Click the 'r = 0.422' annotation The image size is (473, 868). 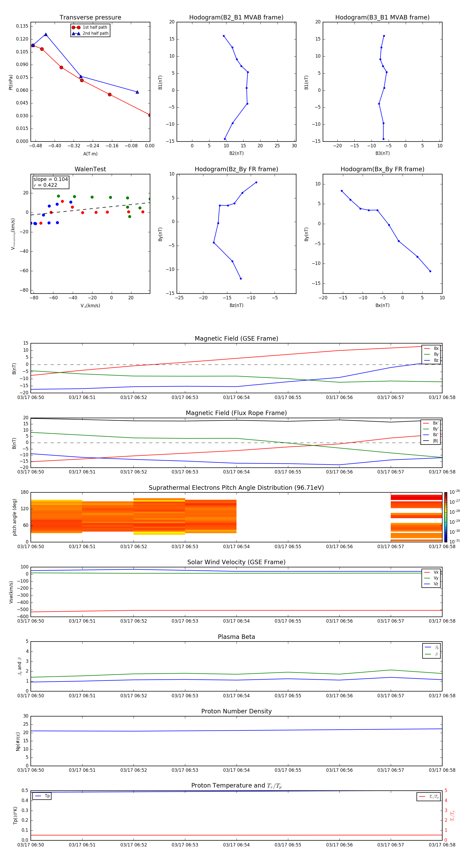45,185
